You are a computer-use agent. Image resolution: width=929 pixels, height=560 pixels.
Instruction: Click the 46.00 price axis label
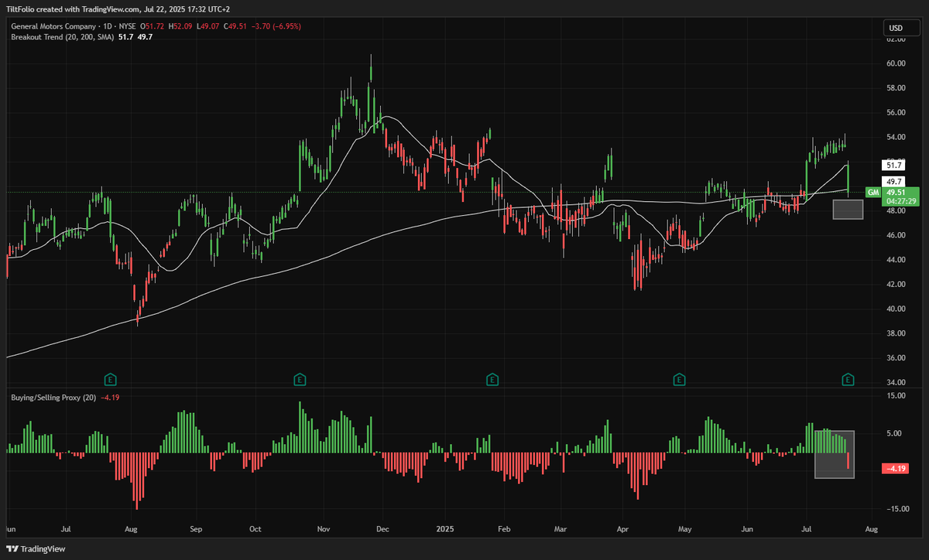tap(896, 235)
